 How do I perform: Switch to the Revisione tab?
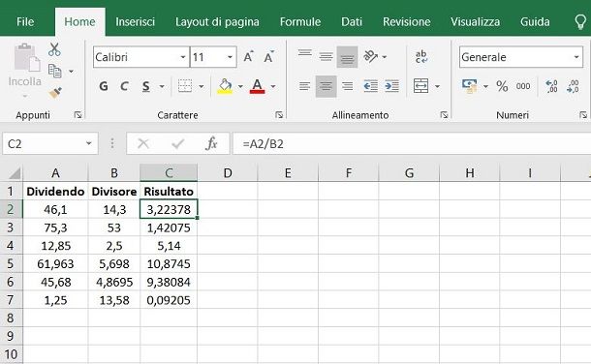(x=406, y=21)
